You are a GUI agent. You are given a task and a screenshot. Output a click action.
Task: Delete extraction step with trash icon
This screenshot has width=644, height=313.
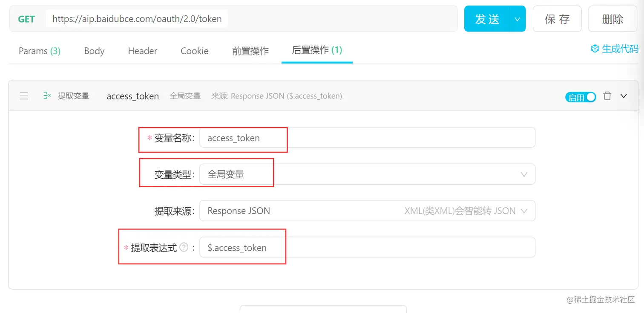pos(607,96)
